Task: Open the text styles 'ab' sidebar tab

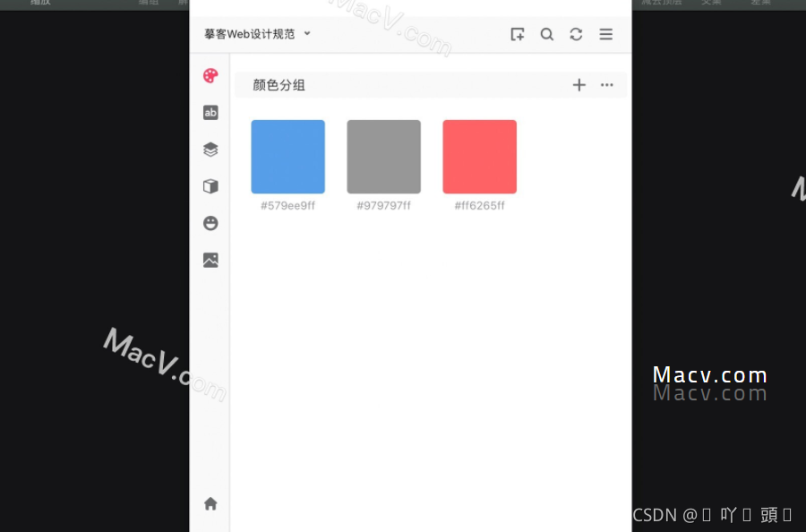Action: click(210, 113)
